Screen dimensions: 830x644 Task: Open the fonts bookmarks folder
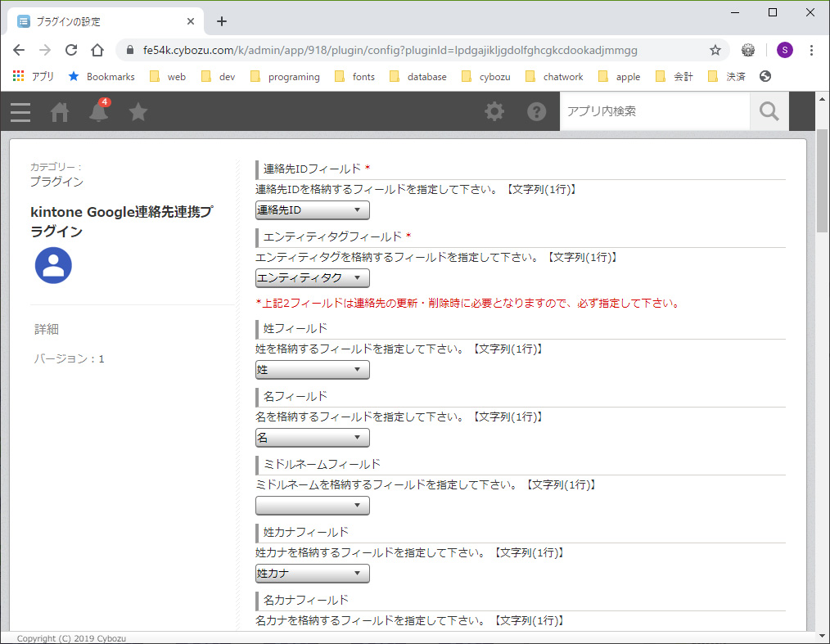pos(355,77)
